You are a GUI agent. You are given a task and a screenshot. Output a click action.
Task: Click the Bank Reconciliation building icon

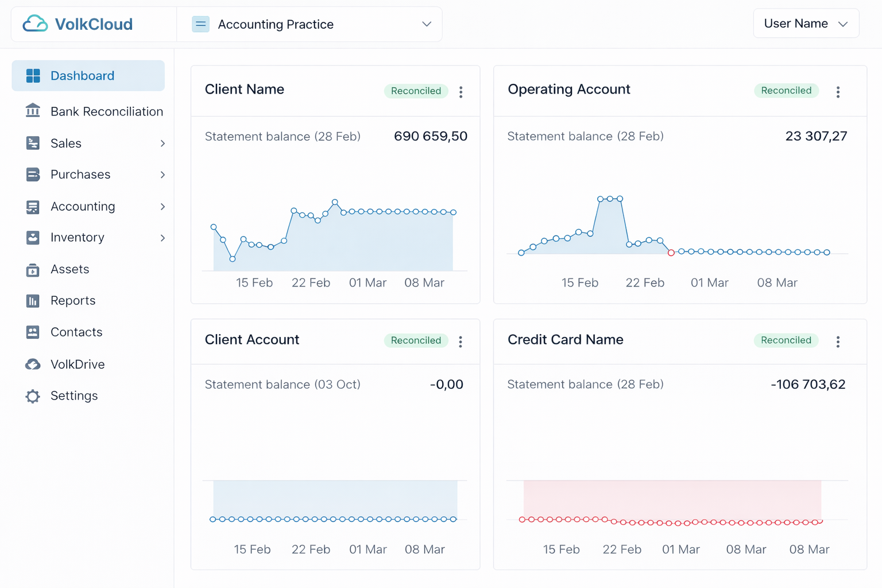[33, 111]
